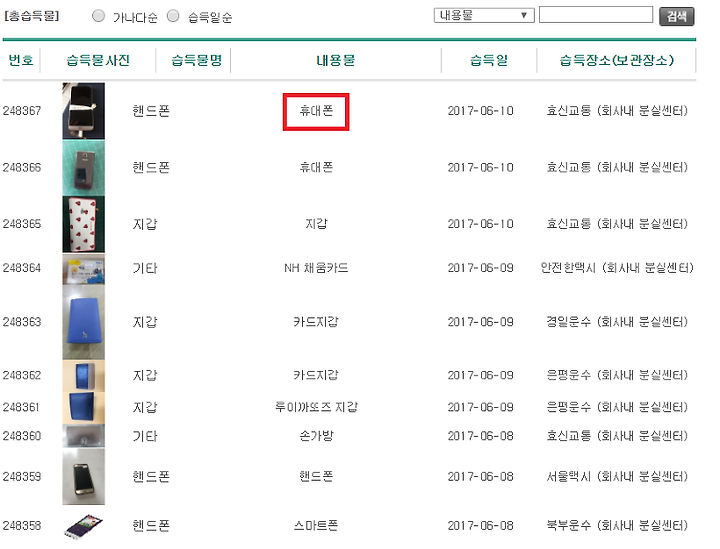Viewport: 720px width, 549px height.
Task: Click item number 248362
Action: point(22,375)
